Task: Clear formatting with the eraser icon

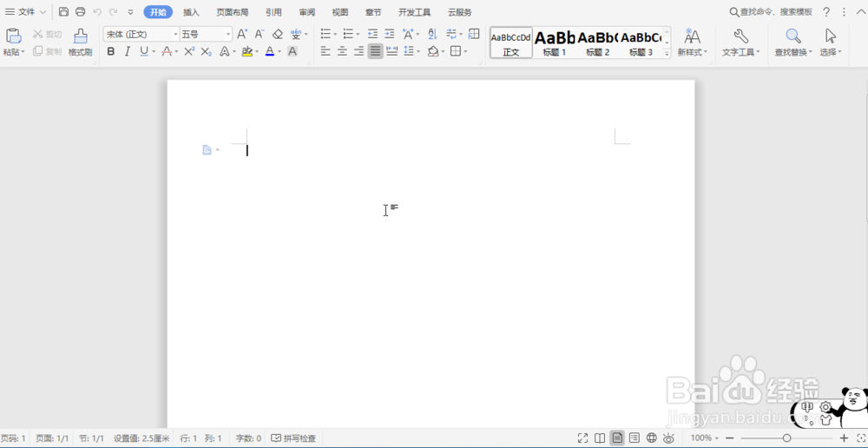Action: tap(278, 34)
